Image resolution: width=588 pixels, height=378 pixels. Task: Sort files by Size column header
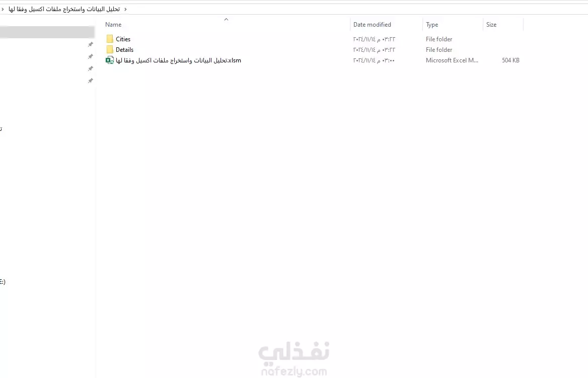coord(491,24)
